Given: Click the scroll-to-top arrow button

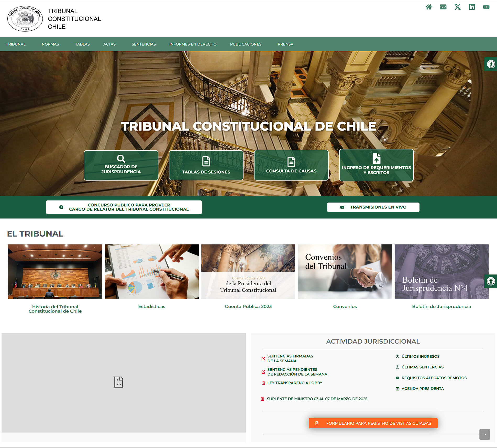Looking at the screenshot, I should point(484,434).
